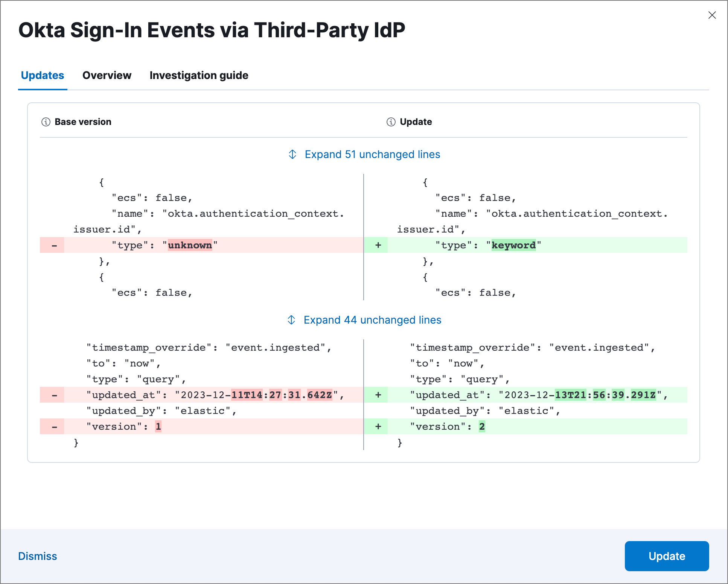Click the update "updated_by": "elastic" line
Screen dimensions: 728x584
pyautogui.click(x=485, y=411)
